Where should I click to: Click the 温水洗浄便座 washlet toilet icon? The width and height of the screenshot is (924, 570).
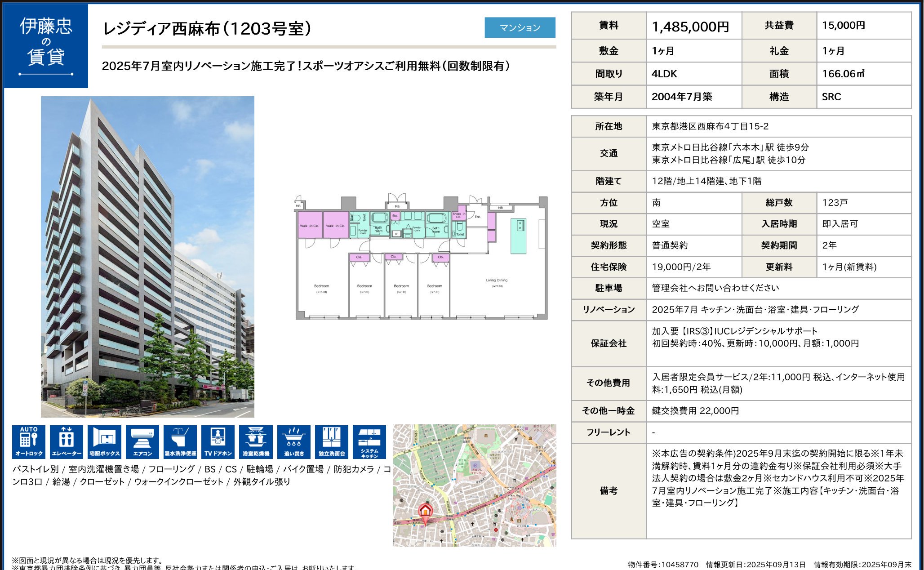(180, 441)
